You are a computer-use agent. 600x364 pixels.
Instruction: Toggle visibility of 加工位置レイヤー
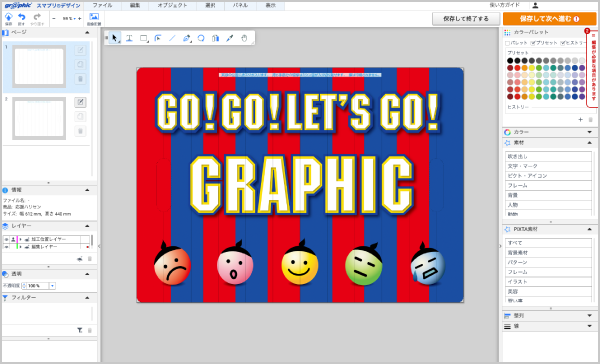pos(6,239)
